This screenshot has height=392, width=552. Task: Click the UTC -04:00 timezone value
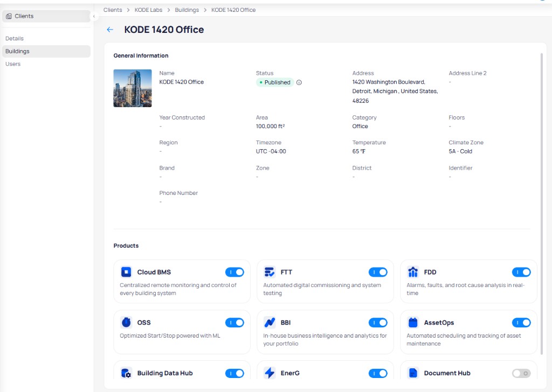coord(271,151)
